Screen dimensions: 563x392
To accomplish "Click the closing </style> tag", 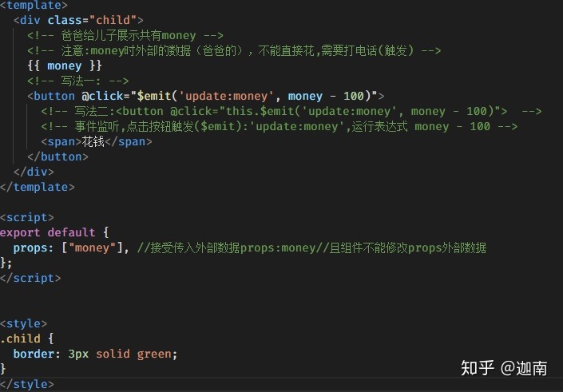I will (27, 385).
